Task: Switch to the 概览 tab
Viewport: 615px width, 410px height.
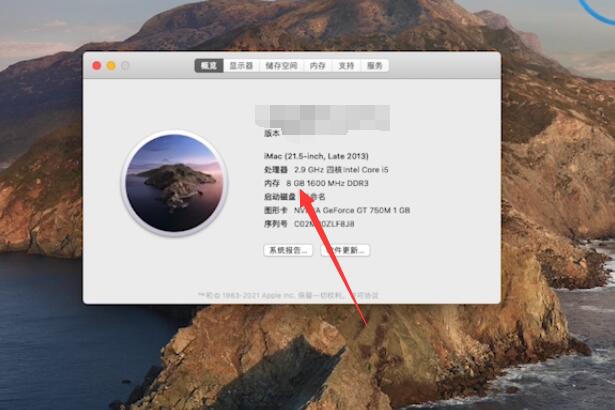Action: 209,66
